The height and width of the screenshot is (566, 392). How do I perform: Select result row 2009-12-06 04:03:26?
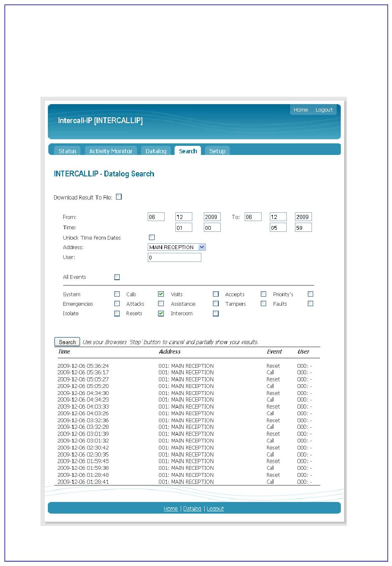187,414
